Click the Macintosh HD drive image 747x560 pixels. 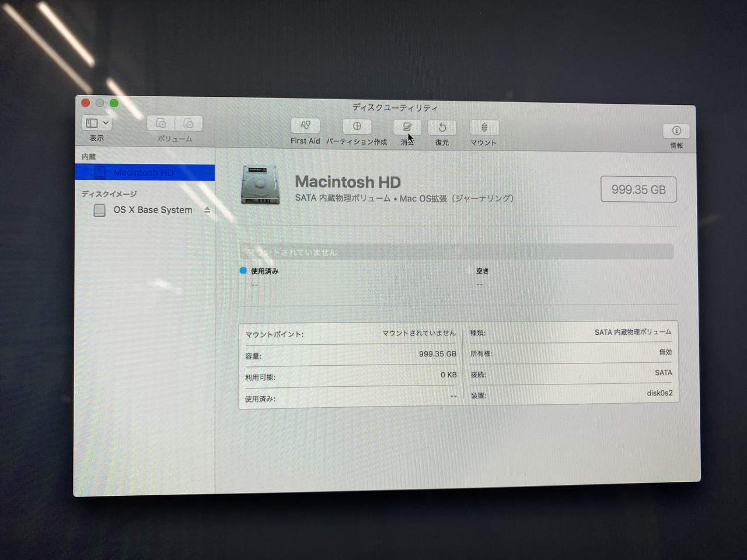coord(260,185)
